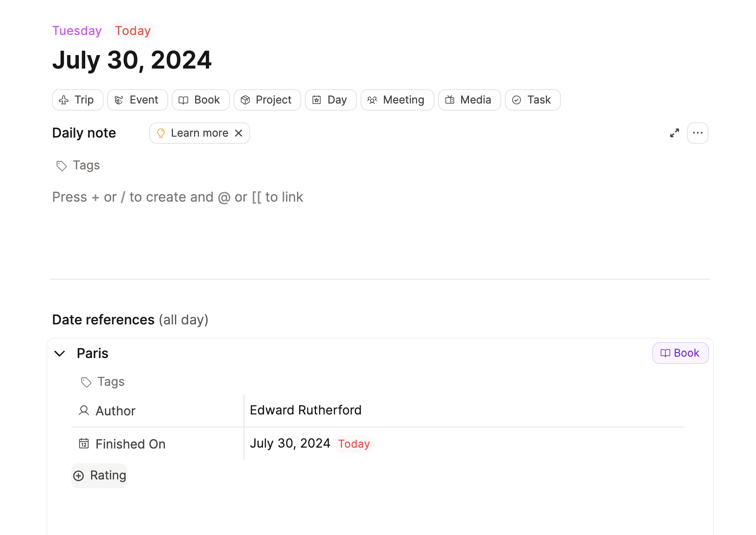The width and height of the screenshot is (756, 535).
Task: Click the Book type badge on Paris
Action: pyautogui.click(x=680, y=353)
